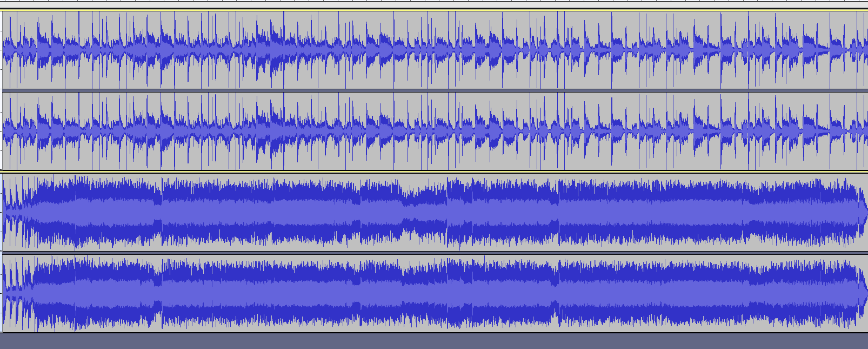
Task: Click the empty gray area below all tracks
Action: 434,341
